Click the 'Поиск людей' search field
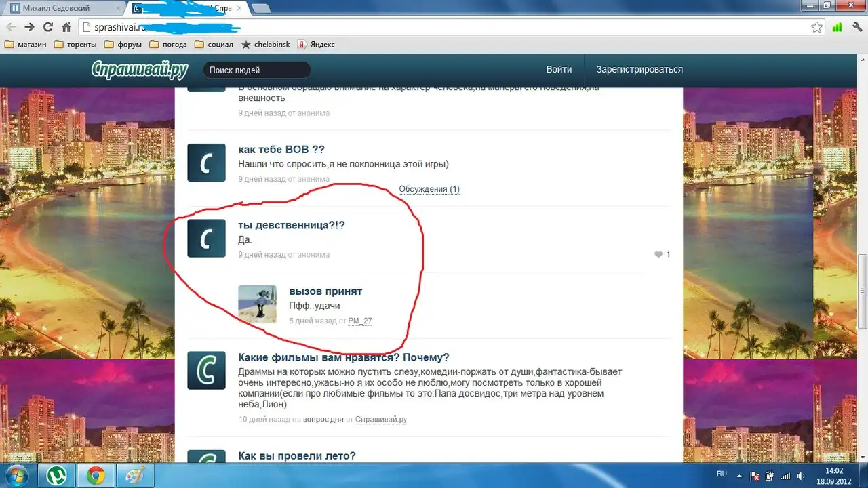Viewport: 868px width, 488px height. (x=256, y=70)
